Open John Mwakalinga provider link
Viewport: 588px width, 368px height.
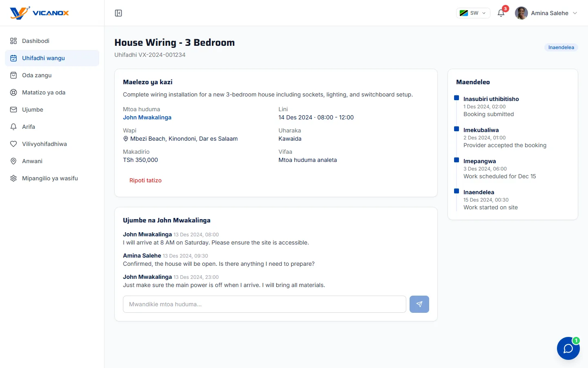pos(147,117)
